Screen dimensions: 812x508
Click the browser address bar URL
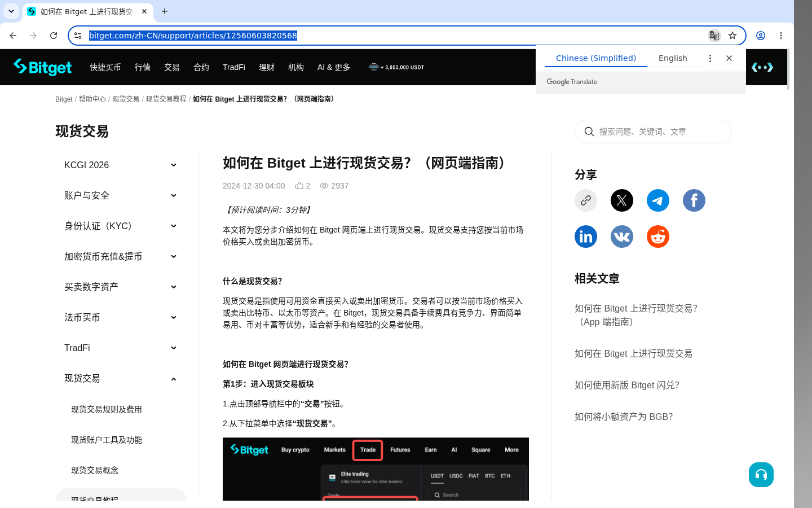coord(193,36)
